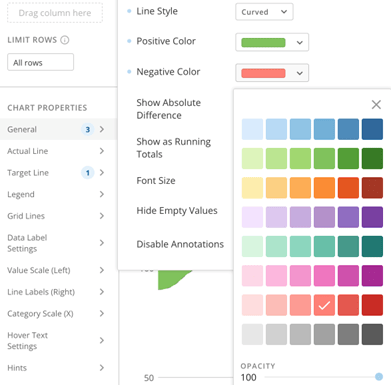
Task: Open the Positive Color dropdown
Action: click(272, 42)
